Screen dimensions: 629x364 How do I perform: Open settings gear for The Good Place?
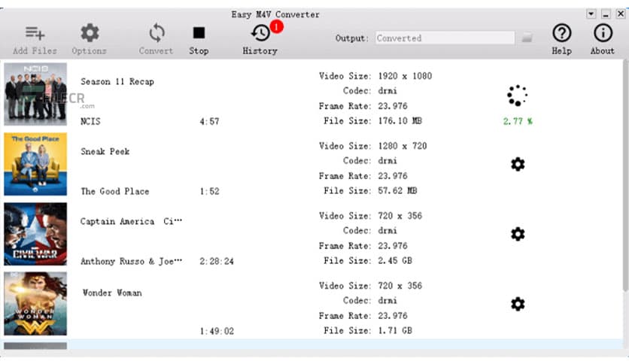tap(518, 165)
